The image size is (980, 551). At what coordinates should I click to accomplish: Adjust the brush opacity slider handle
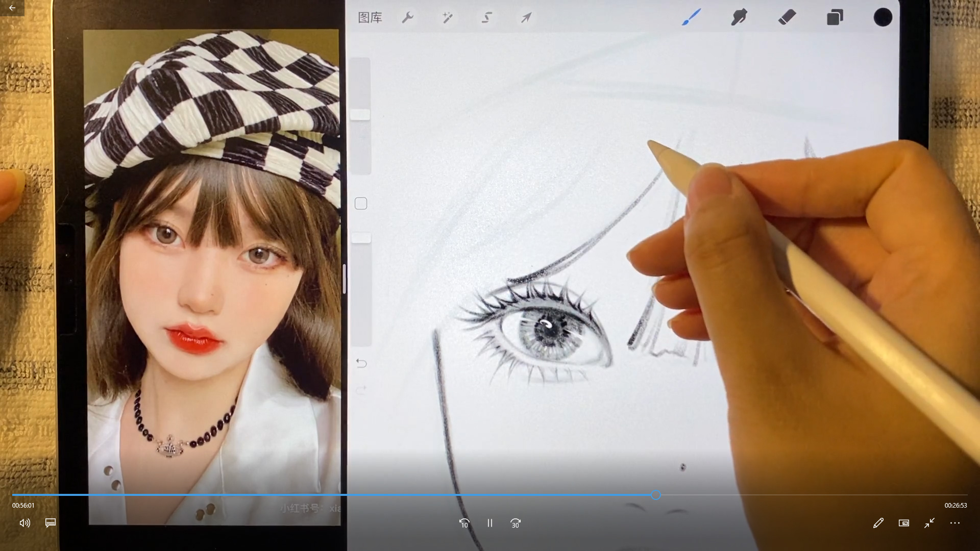pos(361,238)
